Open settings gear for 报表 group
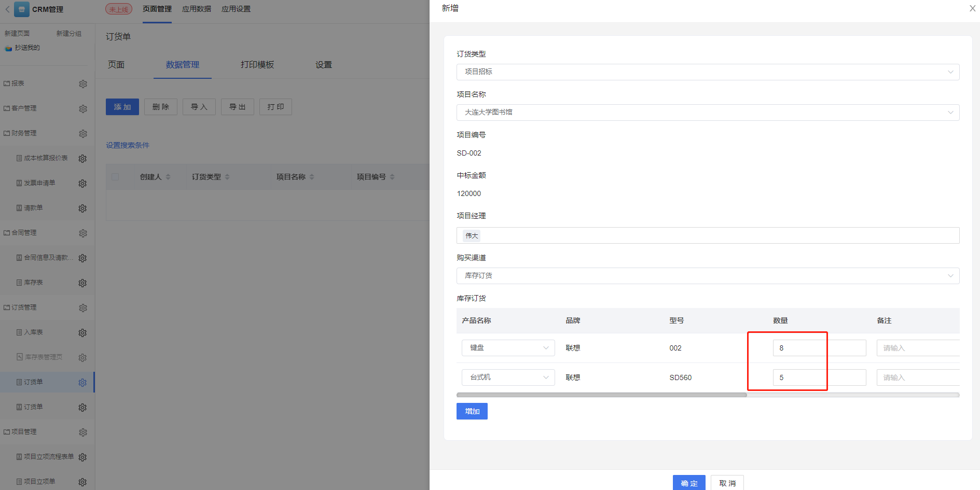 (83, 84)
